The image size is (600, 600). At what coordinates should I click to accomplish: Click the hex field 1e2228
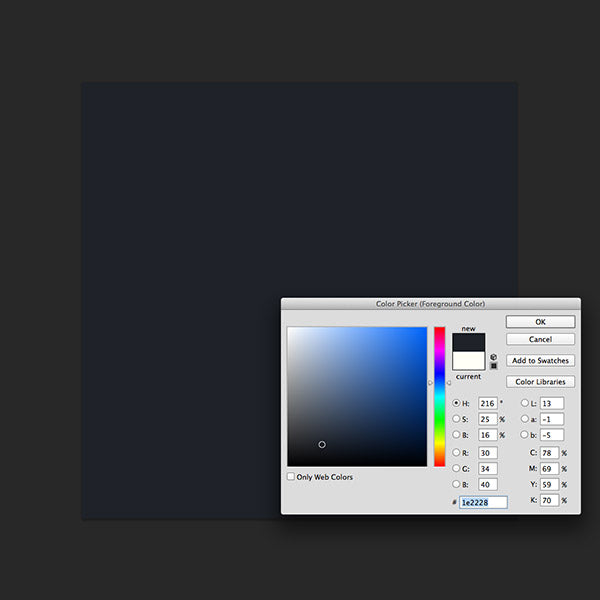[483, 502]
